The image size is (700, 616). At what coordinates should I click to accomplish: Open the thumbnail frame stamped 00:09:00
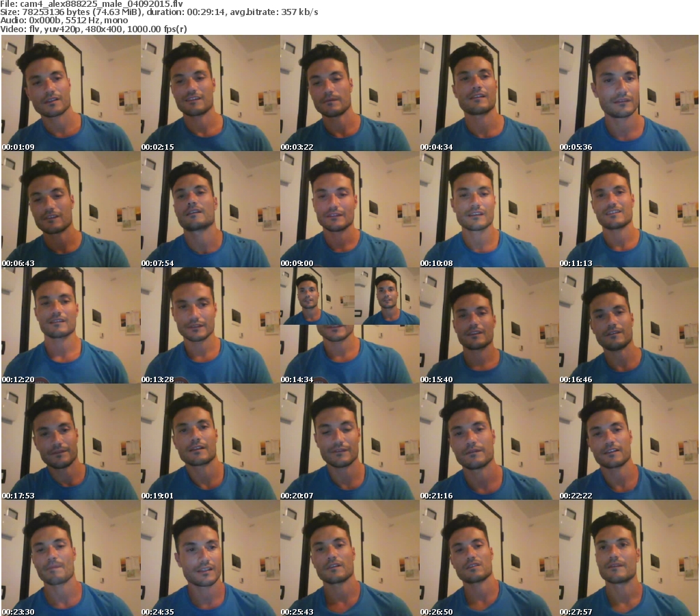click(x=349, y=209)
